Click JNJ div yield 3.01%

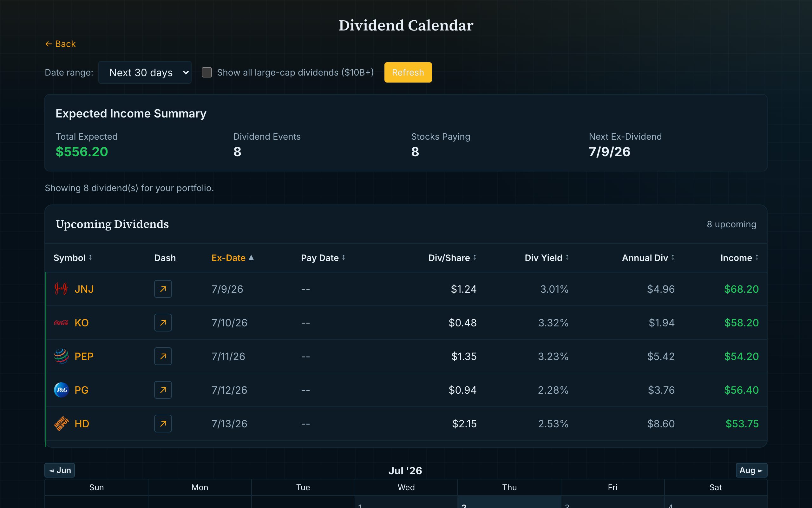[x=554, y=289]
